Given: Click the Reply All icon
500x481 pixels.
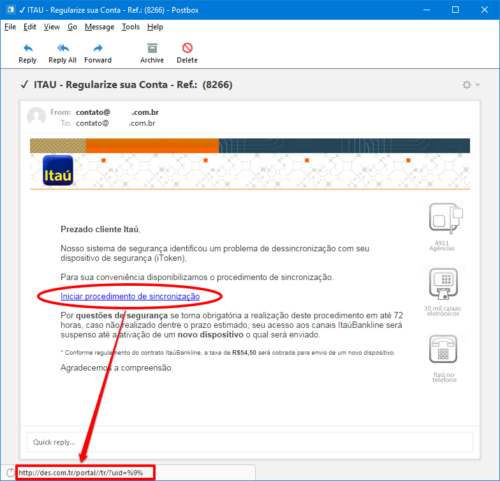Looking at the screenshot, I should pos(63,49).
